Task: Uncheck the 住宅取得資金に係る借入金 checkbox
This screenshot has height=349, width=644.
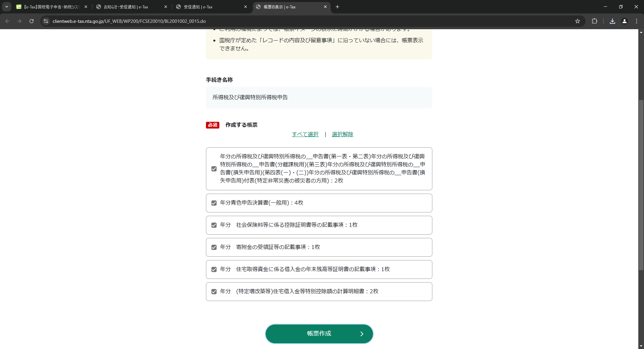Action: click(x=214, y=269)
